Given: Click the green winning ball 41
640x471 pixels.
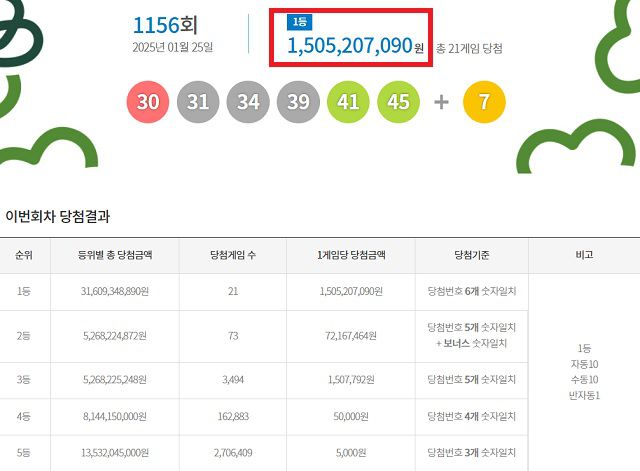Looking at the screenshot, I should click(x=348, y=102).
